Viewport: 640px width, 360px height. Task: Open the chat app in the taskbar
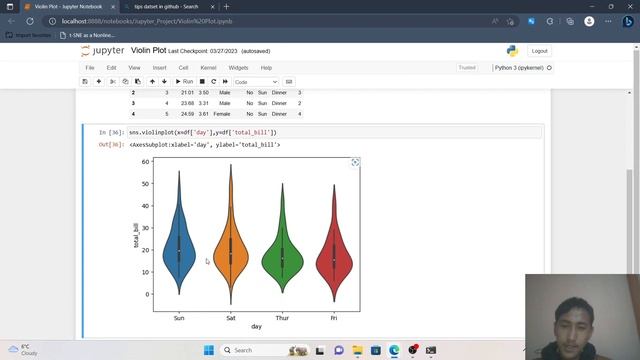tap(339, 350)
